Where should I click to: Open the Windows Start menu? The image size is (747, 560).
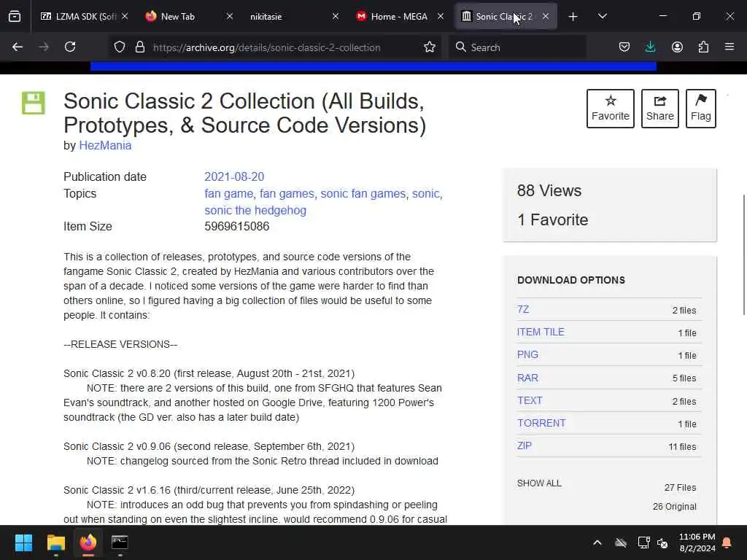pos(23,542)
